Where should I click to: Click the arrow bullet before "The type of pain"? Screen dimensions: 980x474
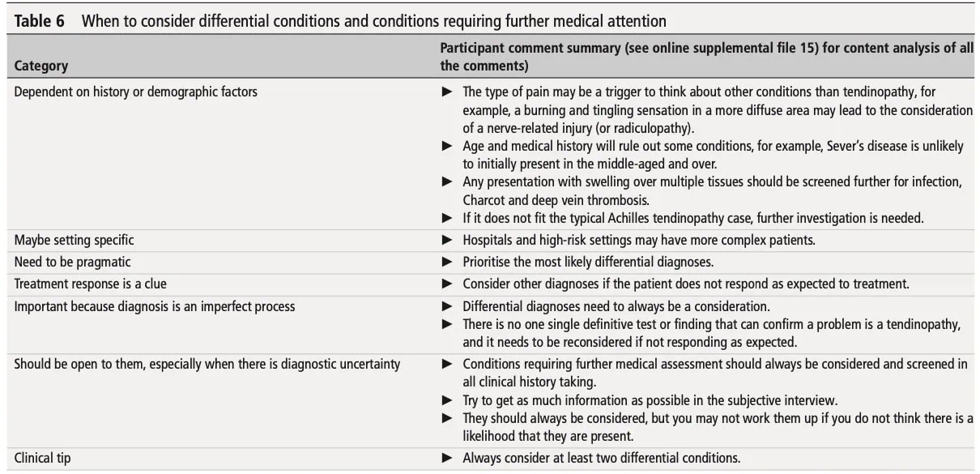446,92
